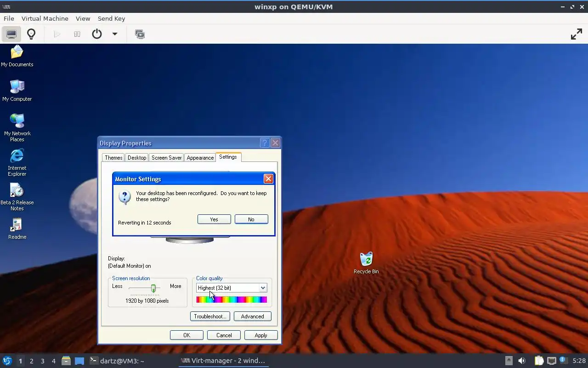Click the Monitor Settings question mark icon
Image resolution: width=588 pixels, height=368 pixels.
pyautogui.click(x=124, y=197)
